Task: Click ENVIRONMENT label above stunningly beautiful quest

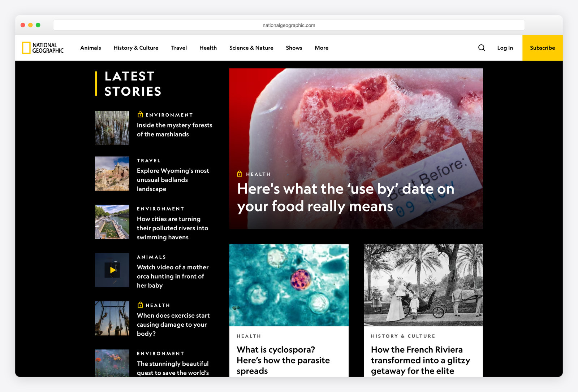Action: tap(160, 353)
